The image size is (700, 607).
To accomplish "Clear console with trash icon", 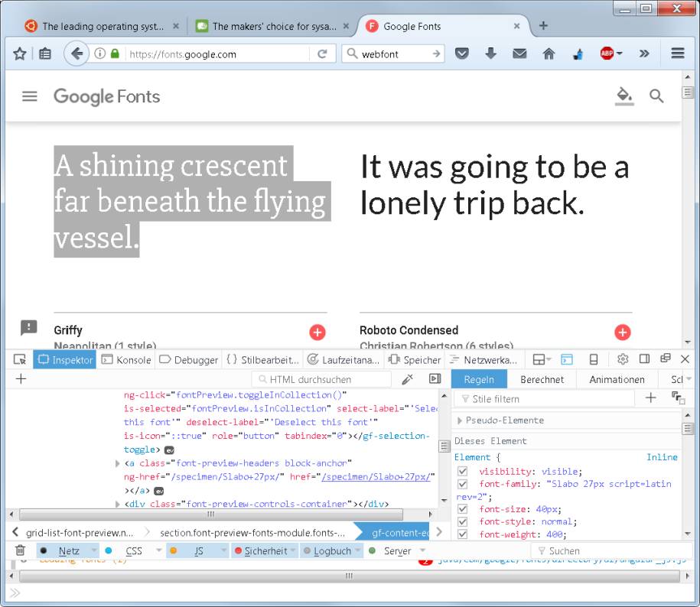I will tap(20, 550).
